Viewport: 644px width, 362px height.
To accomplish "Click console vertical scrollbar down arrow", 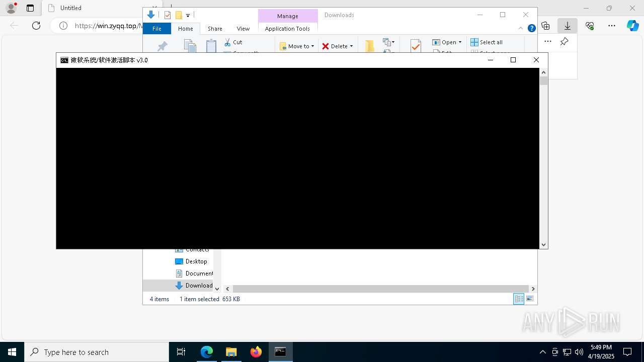I will 543,245.
